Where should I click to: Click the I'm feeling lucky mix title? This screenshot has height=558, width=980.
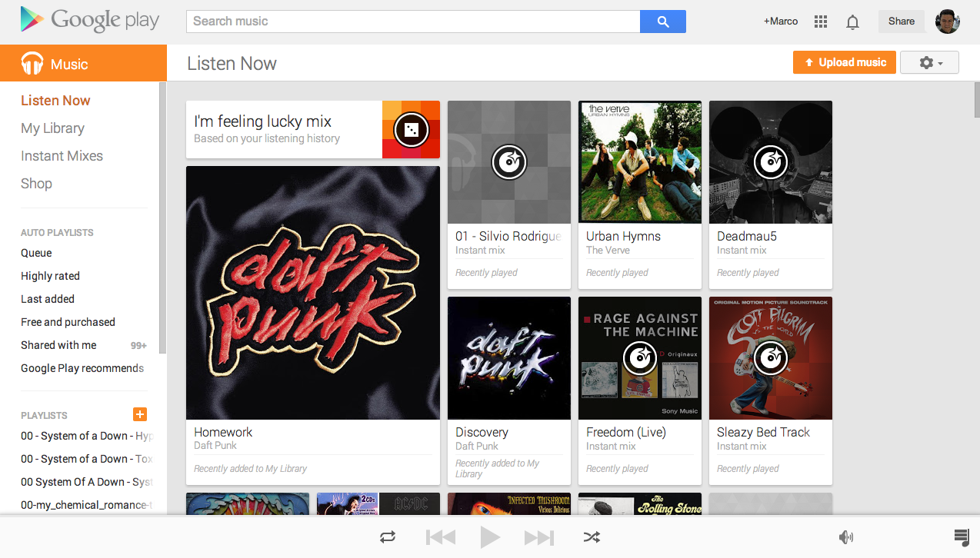point(262,121)
